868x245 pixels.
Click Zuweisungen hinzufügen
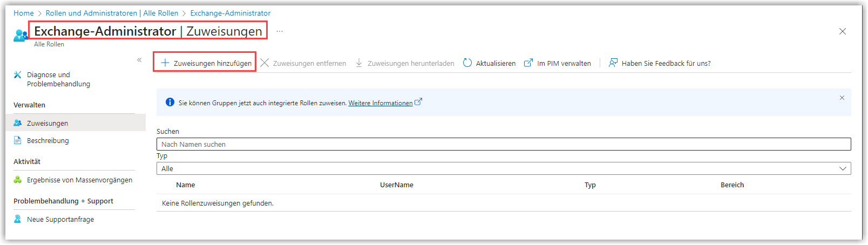tap(205, 63)
